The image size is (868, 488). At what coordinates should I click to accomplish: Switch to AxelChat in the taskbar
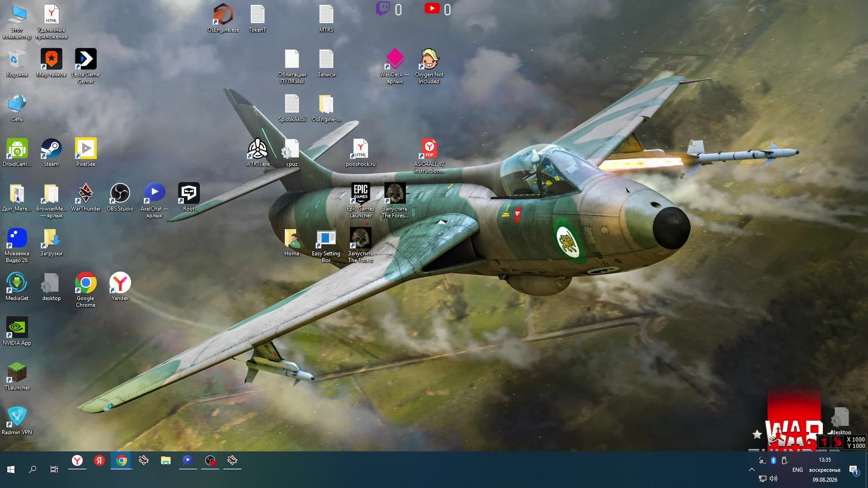pyautogui.click(x=188, y=461)
